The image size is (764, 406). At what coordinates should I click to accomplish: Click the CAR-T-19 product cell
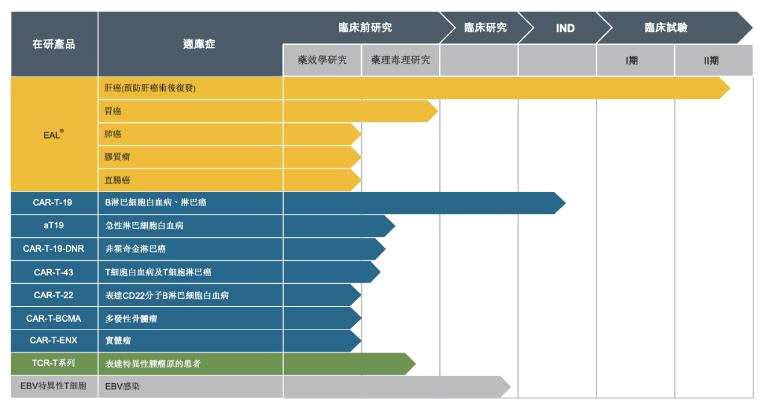54,202
